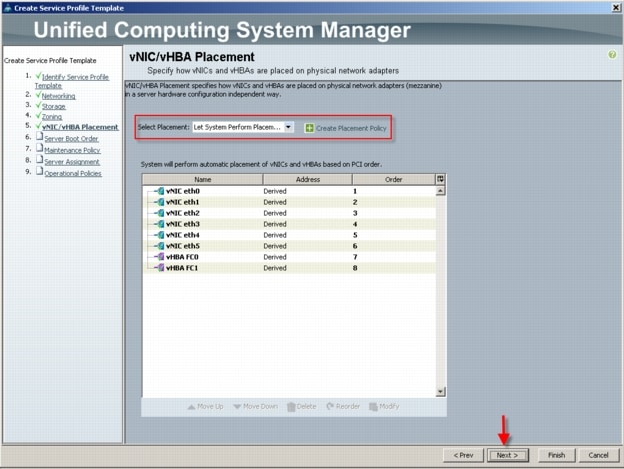Image resolution: width=624 pixels, height=469 pixels.
Task: Open the Operational Policies step
Action: (73, 173)
